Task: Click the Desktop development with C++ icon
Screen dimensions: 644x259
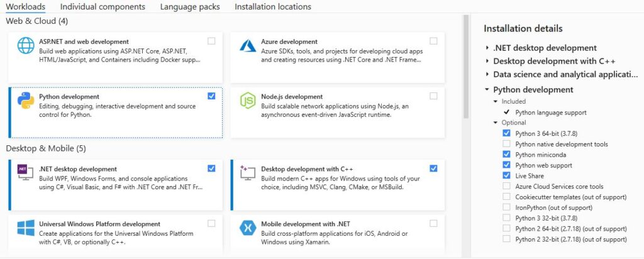Action: (248, 173)
